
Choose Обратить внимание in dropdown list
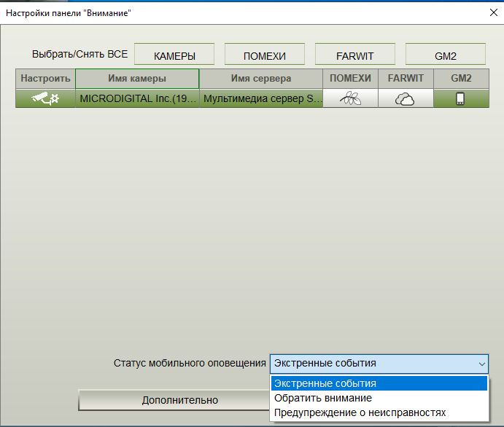click(379, 398)
